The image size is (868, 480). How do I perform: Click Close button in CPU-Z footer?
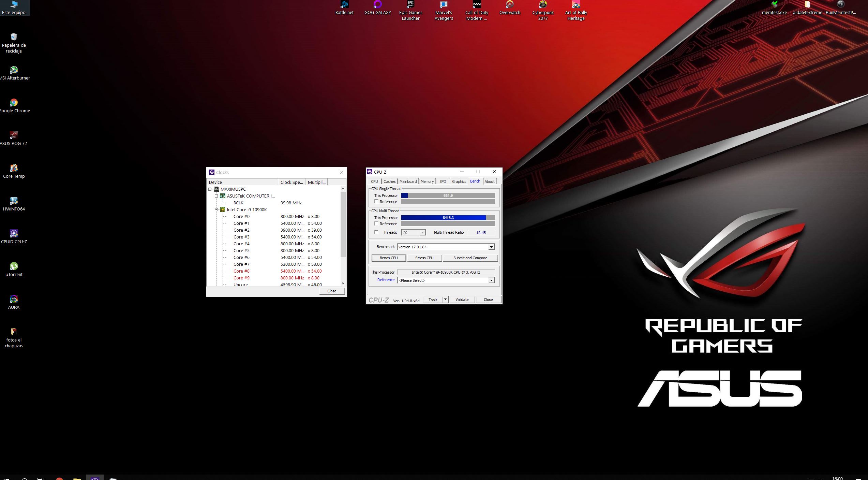coord(488,300)
